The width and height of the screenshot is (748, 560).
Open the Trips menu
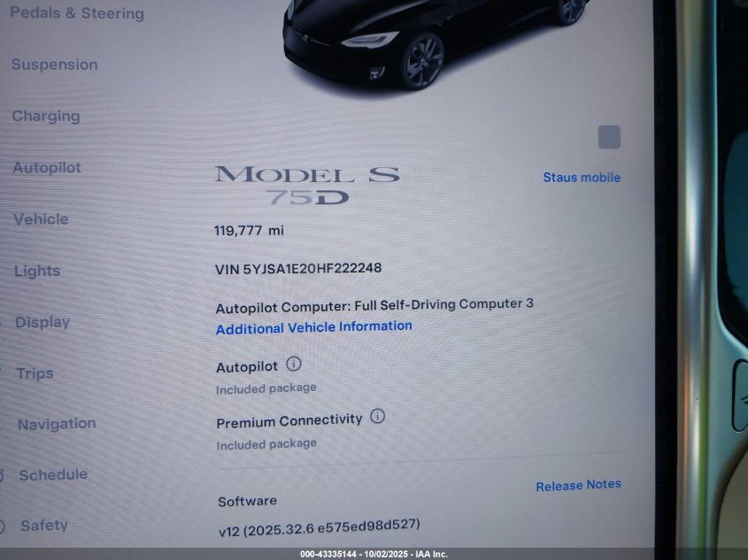coord(35,373)
